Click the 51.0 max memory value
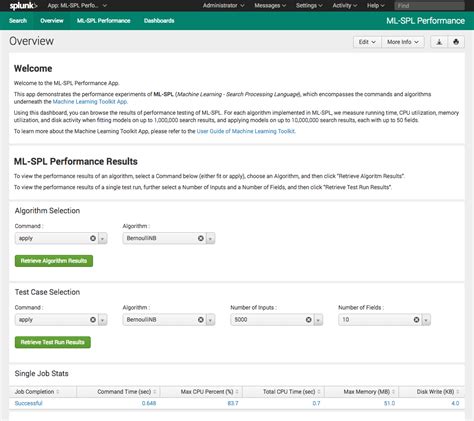This screenshot has width=474, height=421. click(x=389, y=403)
